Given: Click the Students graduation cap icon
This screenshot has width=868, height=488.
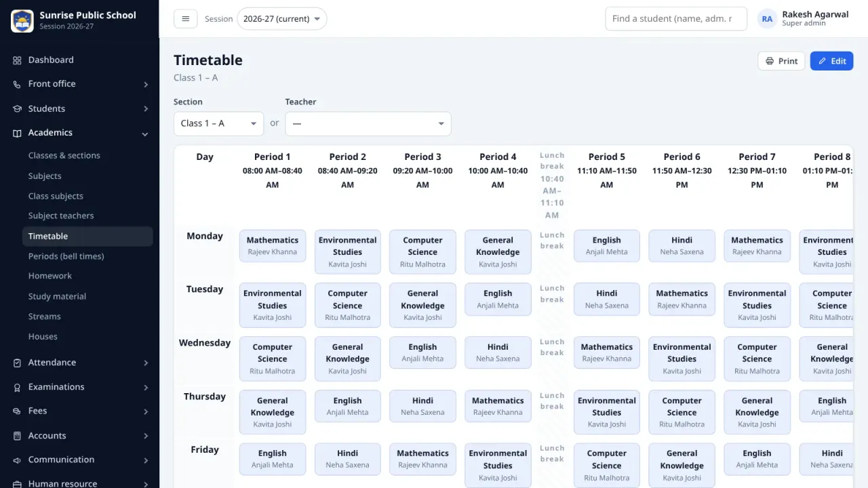Looking at the screenshot, I should pyautogui.click(x=17, y=108).
